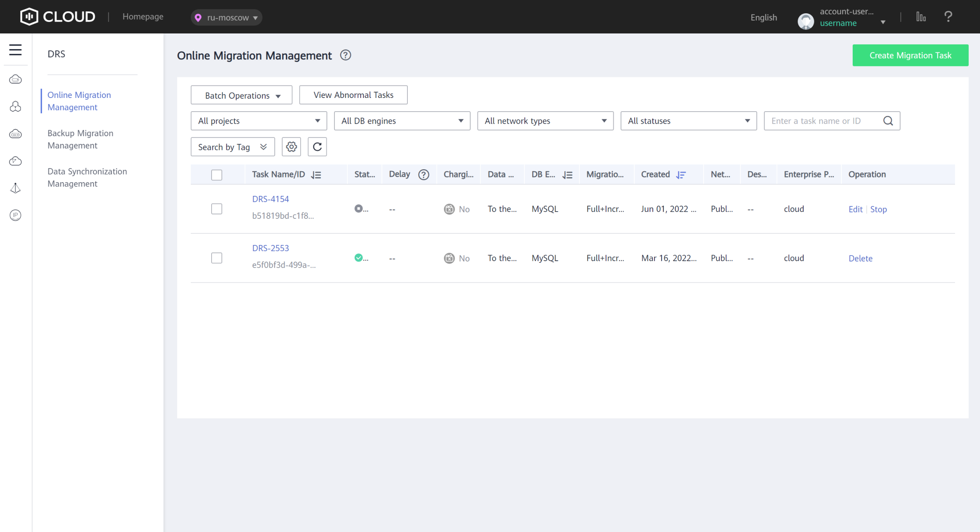Image resolution: width=980 pixels, height=532 pixels.
Task: Sort tasks by Task Name/ID icon
Action: coord(316,175)
